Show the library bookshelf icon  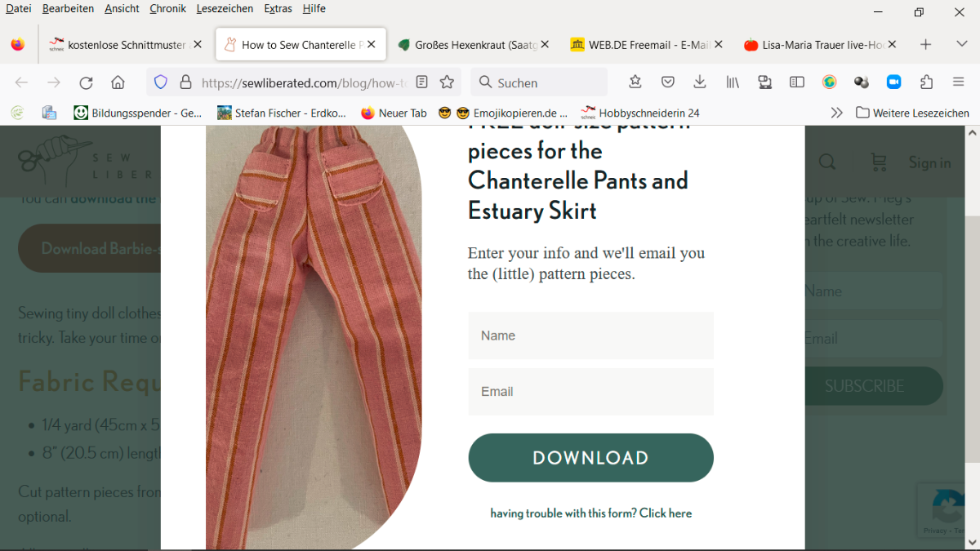(x=733, y=82)
